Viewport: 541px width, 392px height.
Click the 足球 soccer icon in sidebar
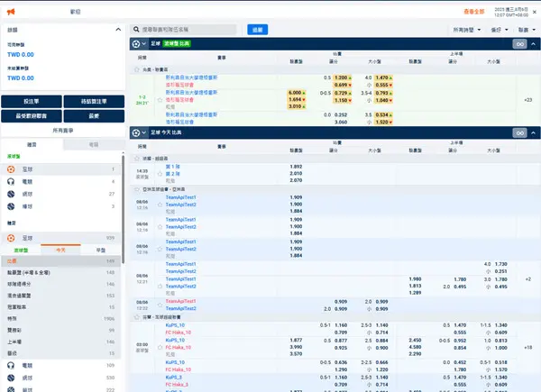11,169
